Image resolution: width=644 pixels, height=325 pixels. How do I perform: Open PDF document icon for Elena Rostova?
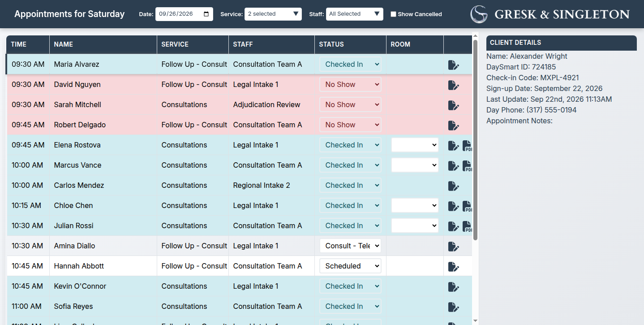coord(467,145)
